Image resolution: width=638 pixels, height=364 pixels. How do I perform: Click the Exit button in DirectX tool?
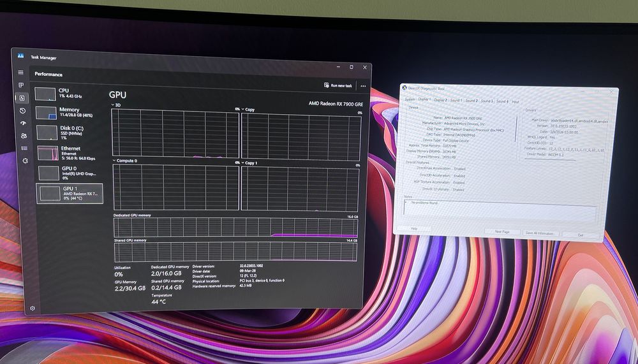(581, 235)
